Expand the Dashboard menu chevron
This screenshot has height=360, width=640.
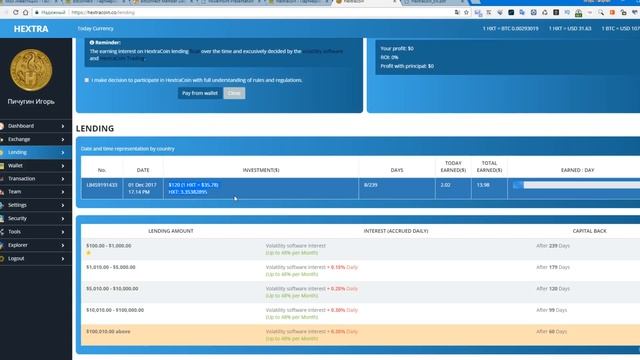(x=63, y=126)
